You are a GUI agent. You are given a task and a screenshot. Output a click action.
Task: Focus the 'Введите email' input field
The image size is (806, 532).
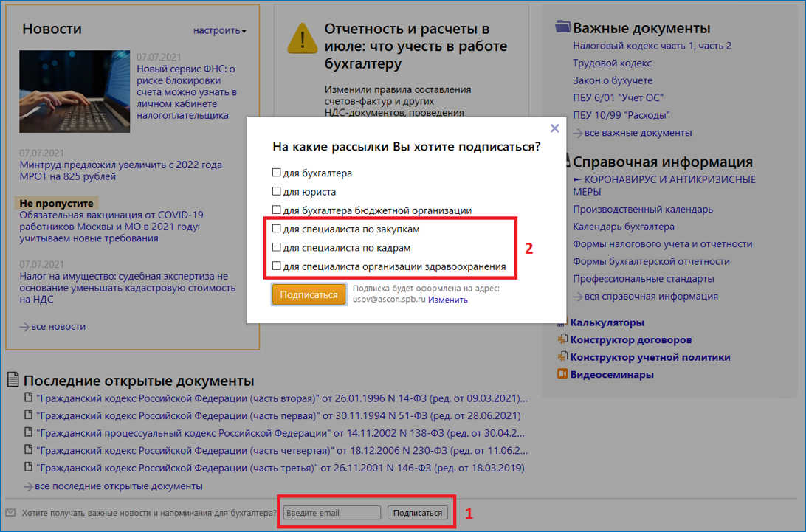pyautogui.click(x=332, y=513)
